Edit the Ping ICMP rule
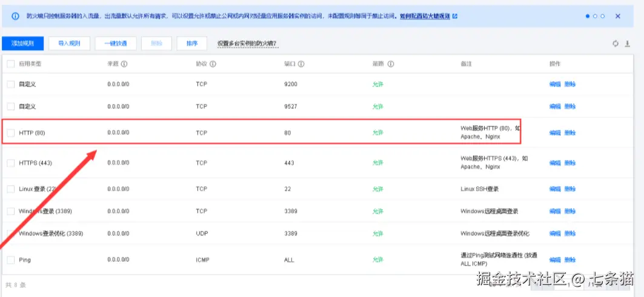The width and height of the screenshot is (644, 297). point(555,259)
